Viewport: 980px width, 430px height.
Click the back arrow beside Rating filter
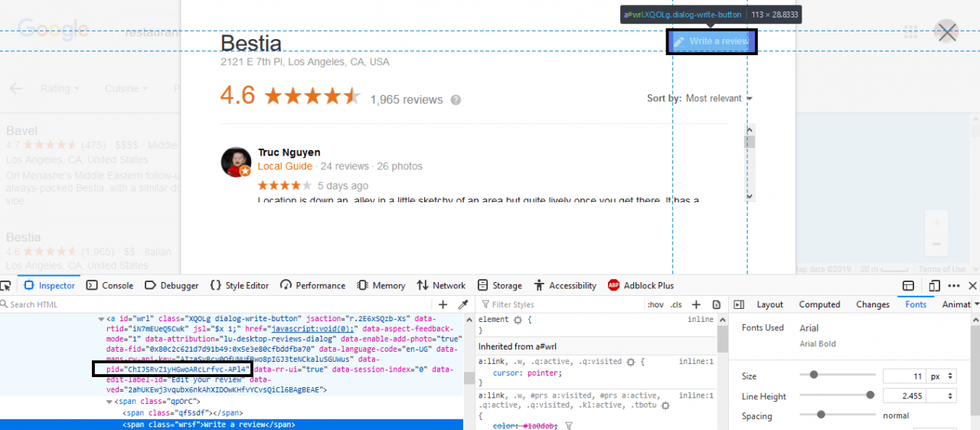click(x=15, y=88)
